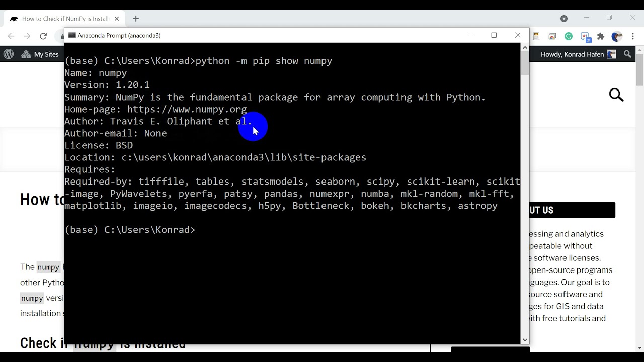Click the 'Version: 1.20.1' line
Viewport: 644px width, 362px height.
click(107, 85)
